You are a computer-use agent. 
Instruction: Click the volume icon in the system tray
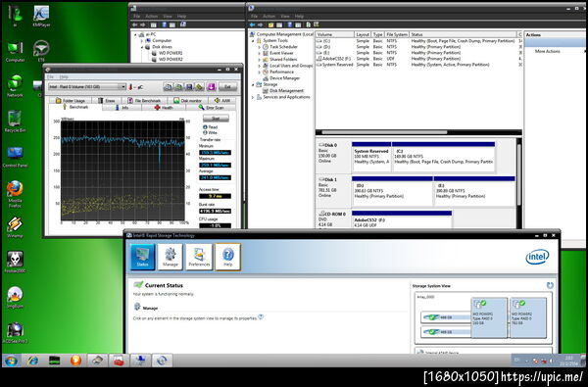pos(551,361)
